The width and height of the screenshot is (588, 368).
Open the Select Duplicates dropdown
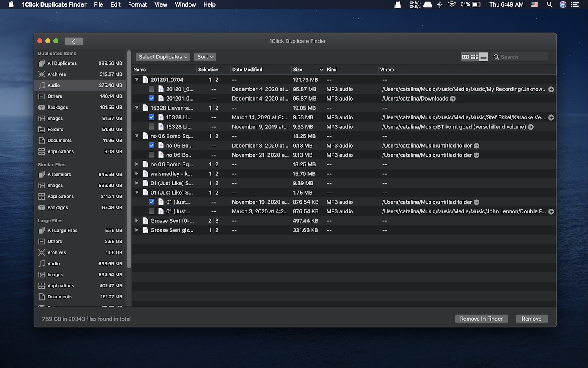[x=163, y=57]
